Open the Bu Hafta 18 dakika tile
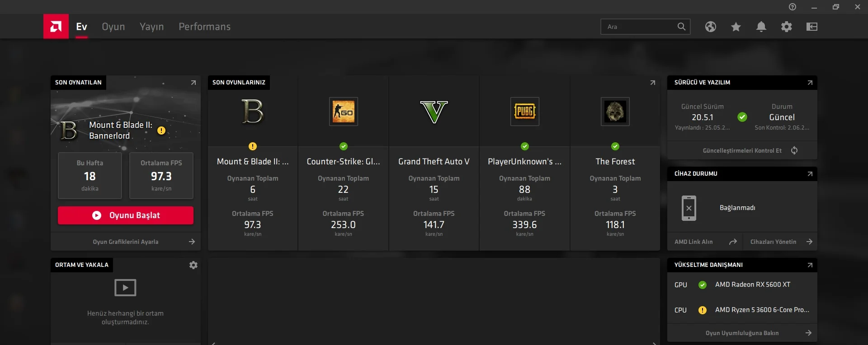Screen dimensions: 868x345 [90, 176]
